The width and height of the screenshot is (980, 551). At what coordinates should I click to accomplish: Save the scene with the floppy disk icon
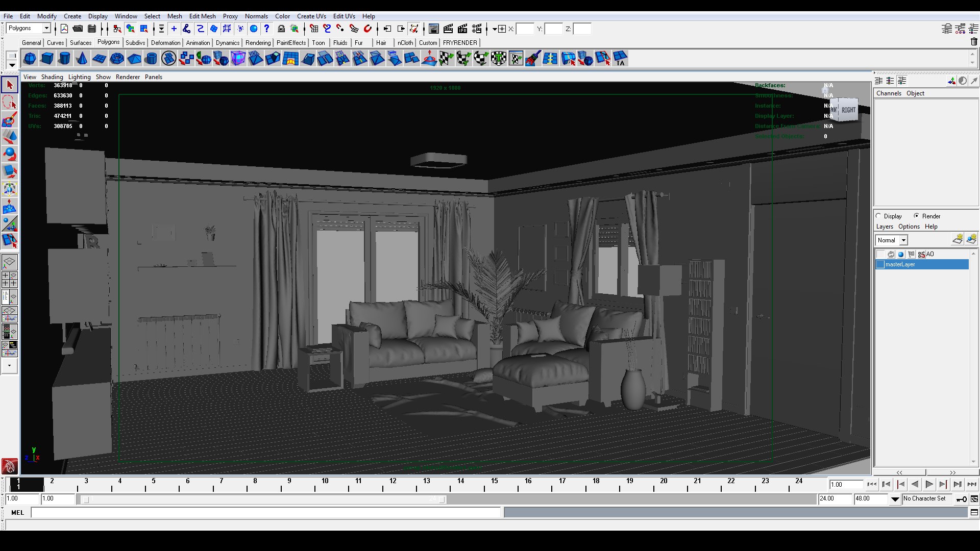[x=92, y=29]
